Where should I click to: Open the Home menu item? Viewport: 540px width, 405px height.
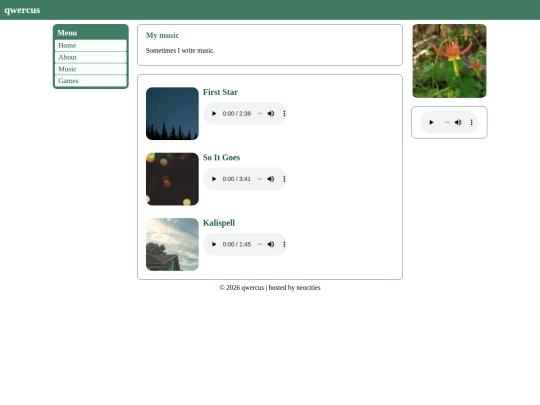click(x=91, y=45)
